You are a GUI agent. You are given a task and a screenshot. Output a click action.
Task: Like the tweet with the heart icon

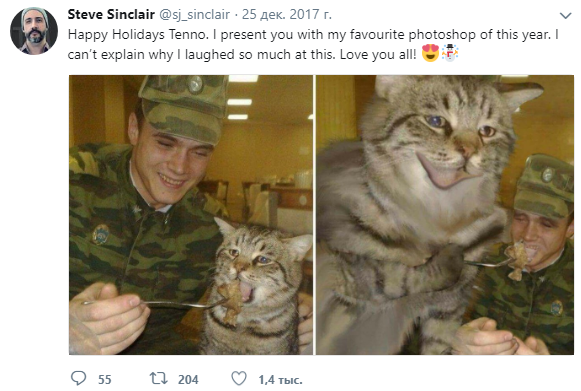(239, 378)
